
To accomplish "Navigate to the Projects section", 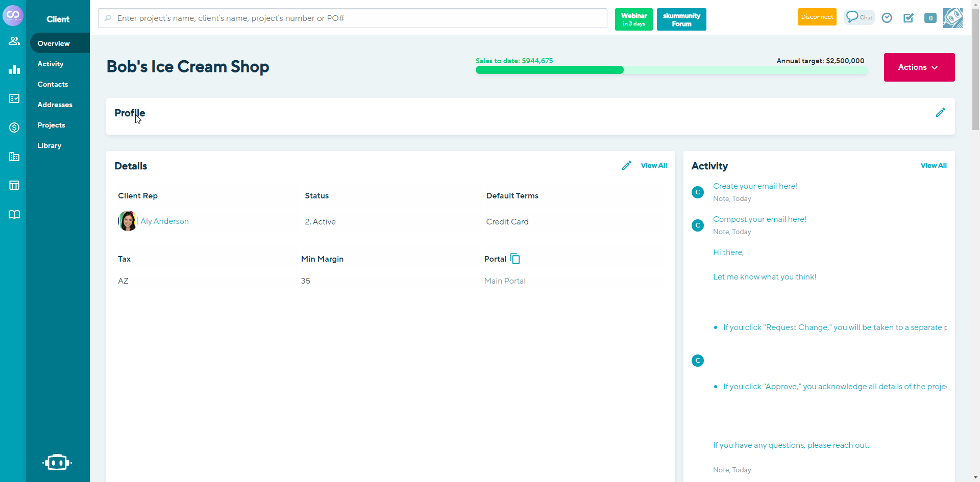I will (x=51, y=125).
